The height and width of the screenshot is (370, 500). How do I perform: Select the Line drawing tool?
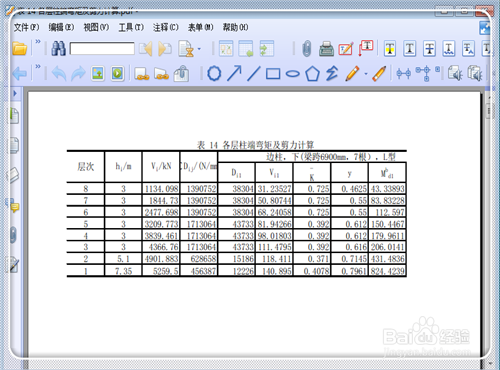254,73
